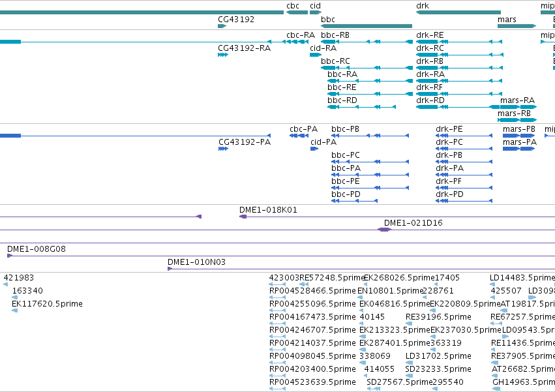
Task: Select the DME1-018K01 clone feature
Action: tap(397, 217)
